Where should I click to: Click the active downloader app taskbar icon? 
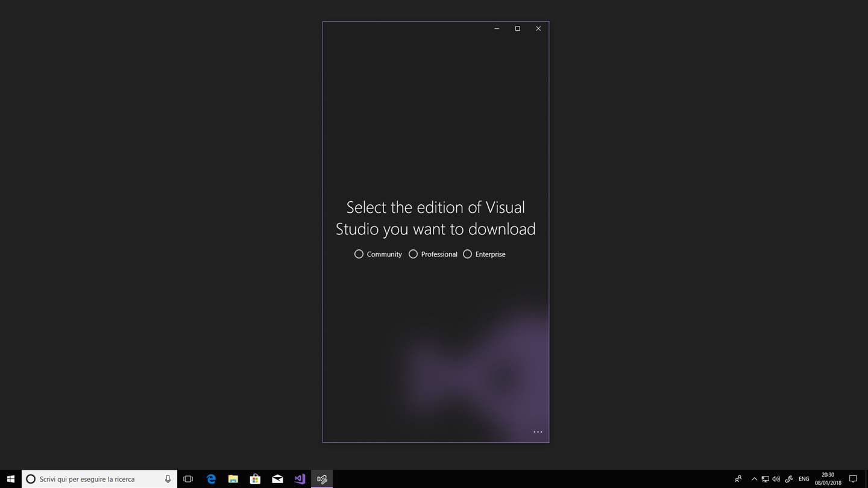click(322, 479)
